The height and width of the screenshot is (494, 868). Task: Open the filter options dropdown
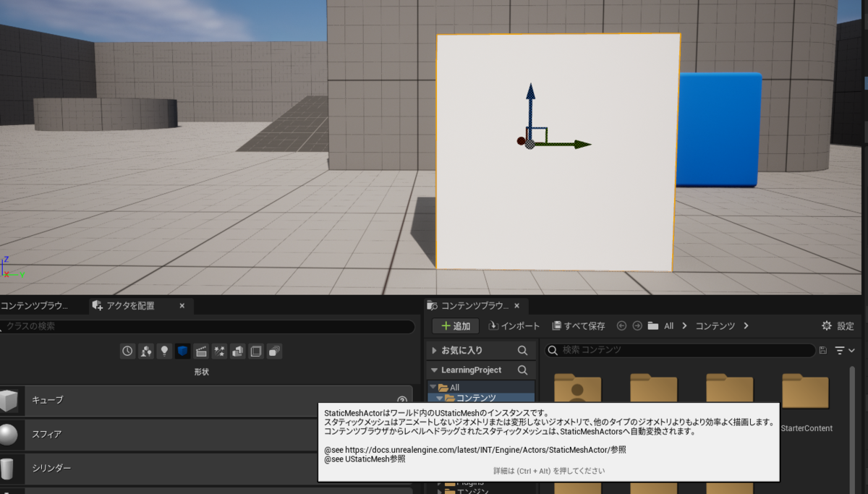[x=844, y=350]
